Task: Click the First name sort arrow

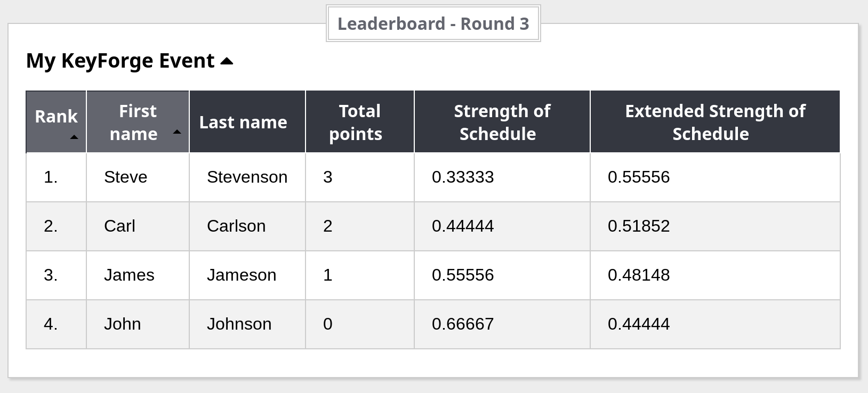Action: pos(177,132)
